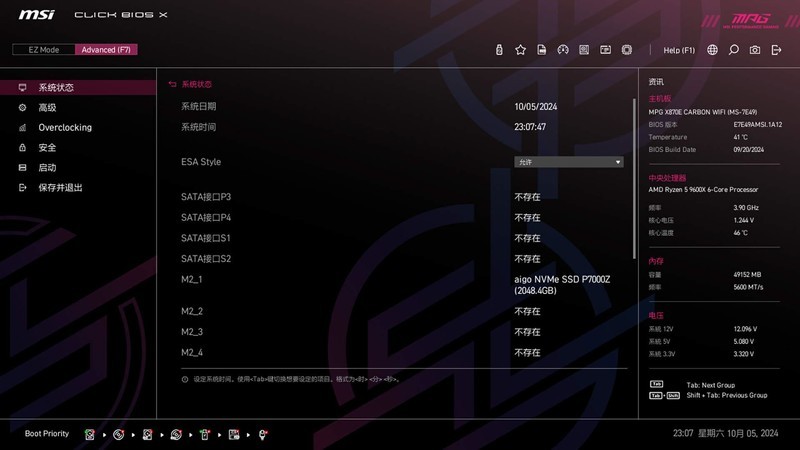Select the system date value 10/05/2024
Viewport: 800px width, 450px height.
click(536, 107)
